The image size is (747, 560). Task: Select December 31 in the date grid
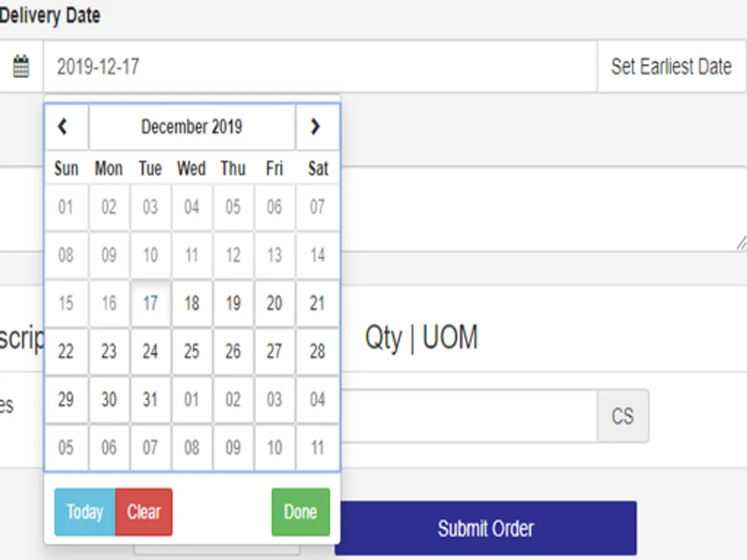point(150,399)
